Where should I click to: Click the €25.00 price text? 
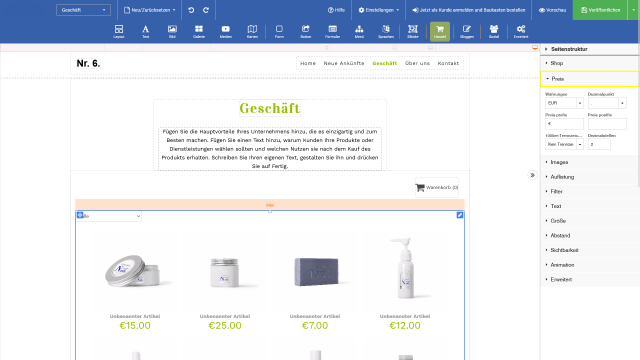(x=225, y=325)
